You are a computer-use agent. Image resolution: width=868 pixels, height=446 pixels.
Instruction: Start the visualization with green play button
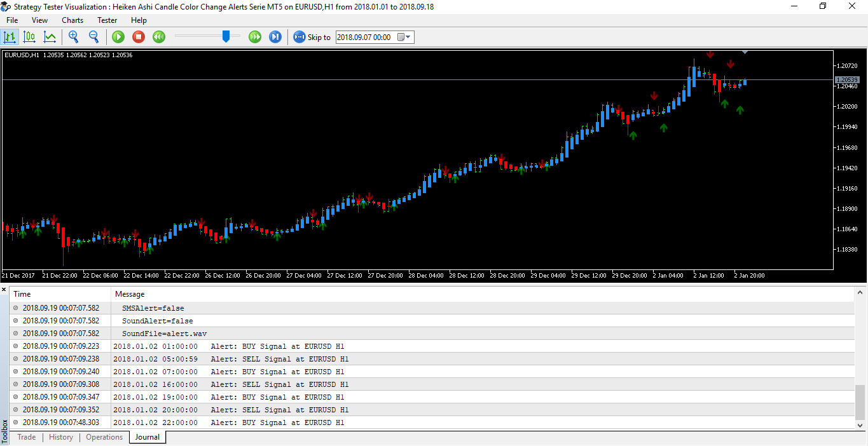pyautogui.click(x=118, y=37)
